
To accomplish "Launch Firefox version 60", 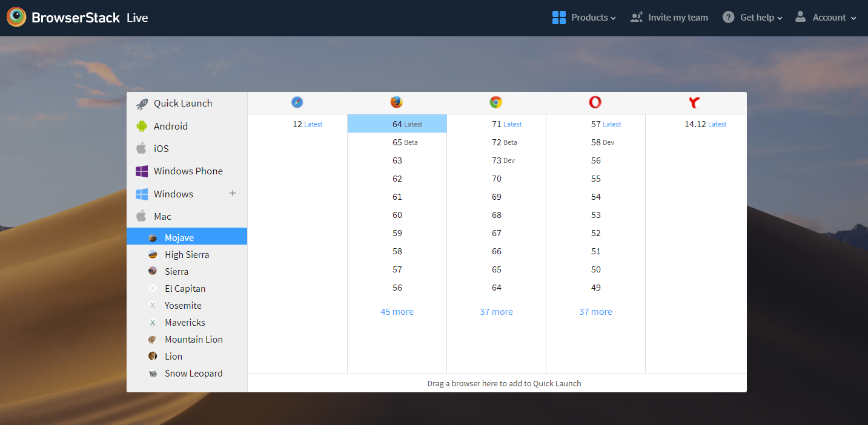I will click(397, 215).
